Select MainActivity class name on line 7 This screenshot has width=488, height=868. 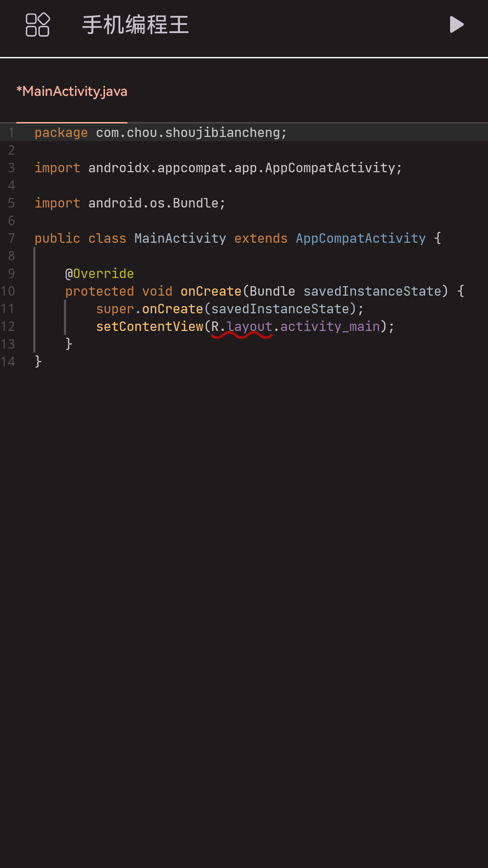180,238
